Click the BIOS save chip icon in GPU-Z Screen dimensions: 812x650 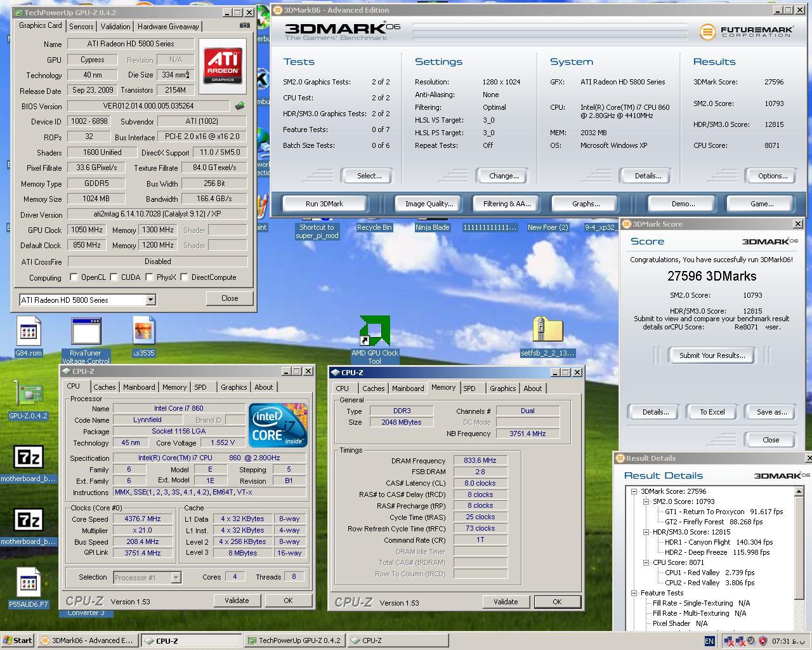[x=240, y=106]
